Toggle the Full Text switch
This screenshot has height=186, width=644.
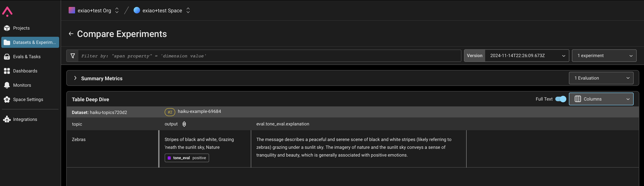[560, 99]
